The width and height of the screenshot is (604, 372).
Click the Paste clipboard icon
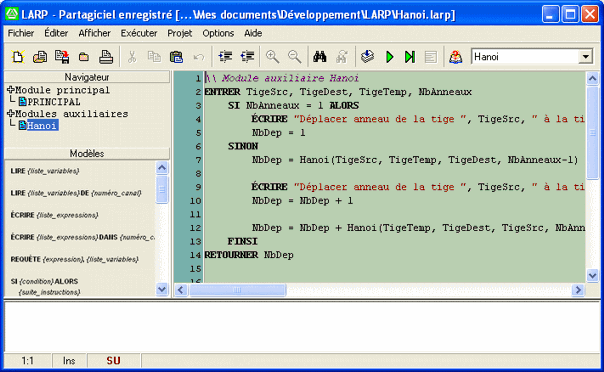(176, 57)
